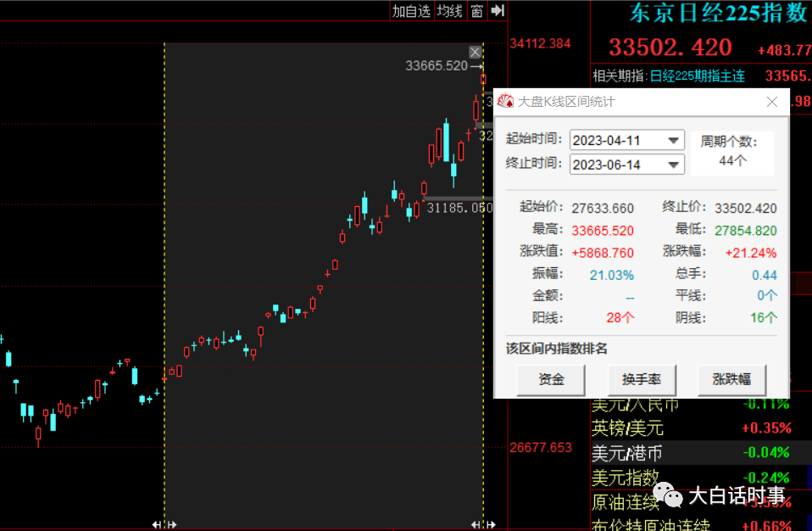The width and height of the screenshot is (812, 531).
Task: Click the 终止价 33502.420 value
Action: click(746, 209)
